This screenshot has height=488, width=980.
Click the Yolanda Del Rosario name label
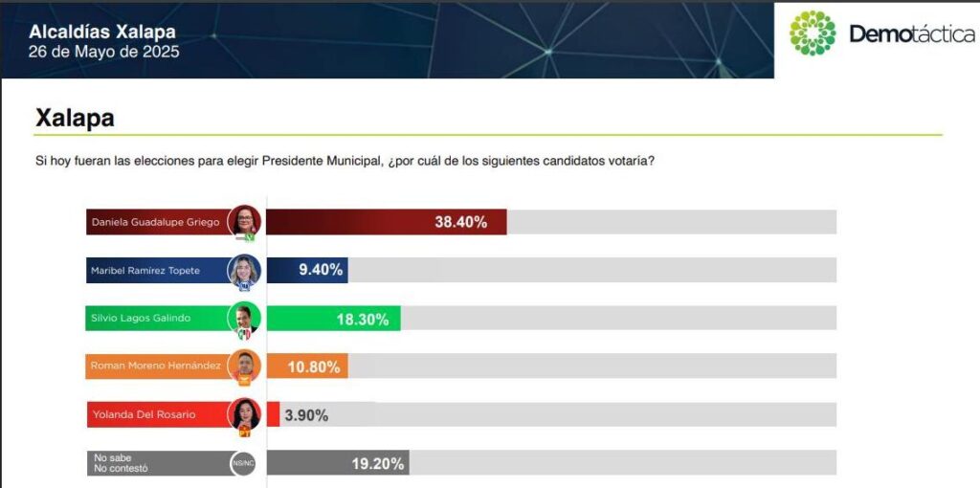click(144, 415)
